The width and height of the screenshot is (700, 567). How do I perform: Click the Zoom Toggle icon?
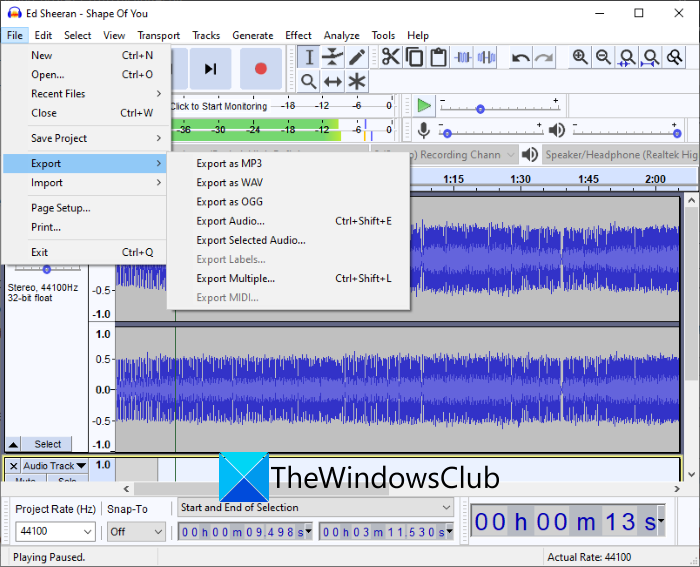[675, 57]
